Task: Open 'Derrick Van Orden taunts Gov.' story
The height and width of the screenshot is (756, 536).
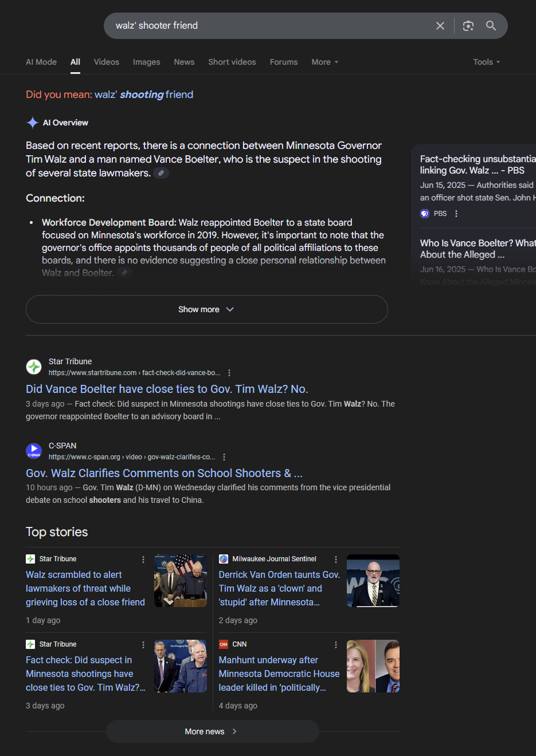Action: tap(279, 588)
